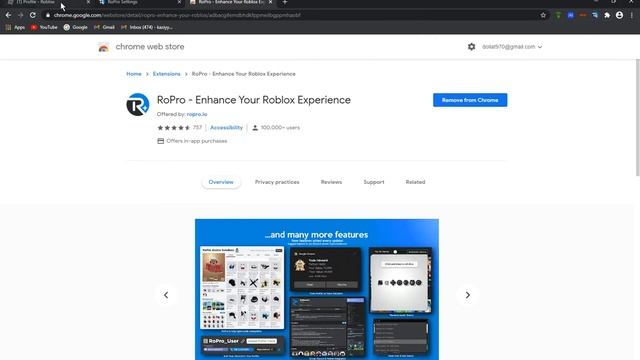Click the RoPro extension title heading

(x=253, y=100)
